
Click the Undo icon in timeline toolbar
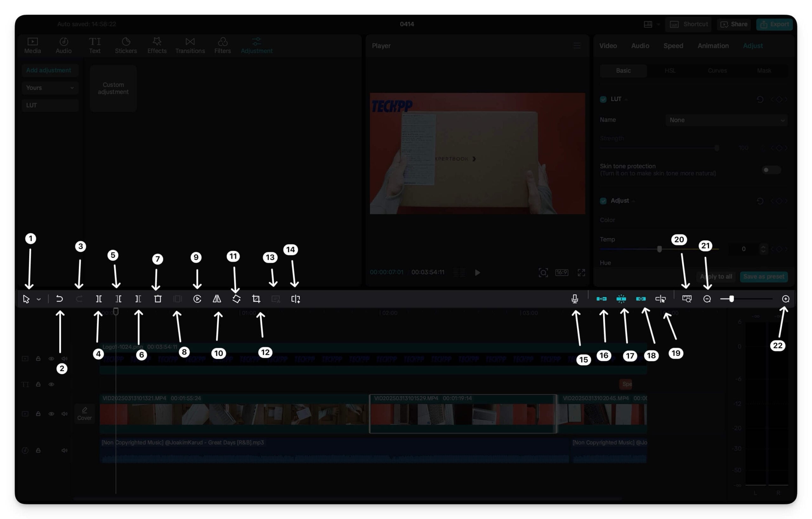59,299
